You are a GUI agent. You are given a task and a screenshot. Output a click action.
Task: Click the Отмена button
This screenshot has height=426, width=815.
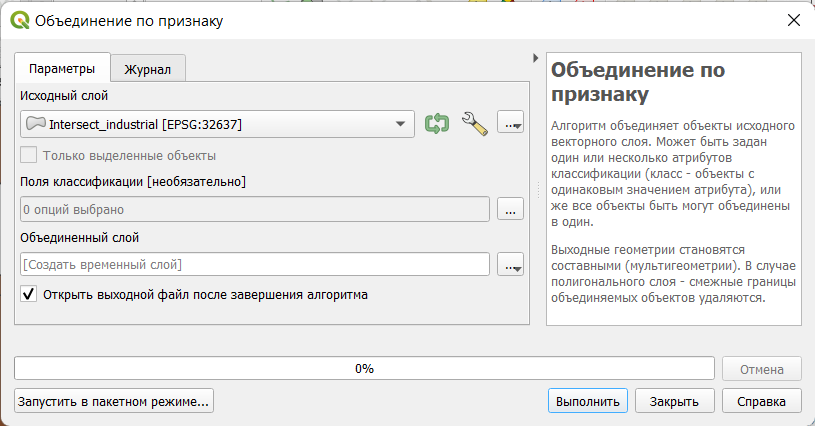761,369
